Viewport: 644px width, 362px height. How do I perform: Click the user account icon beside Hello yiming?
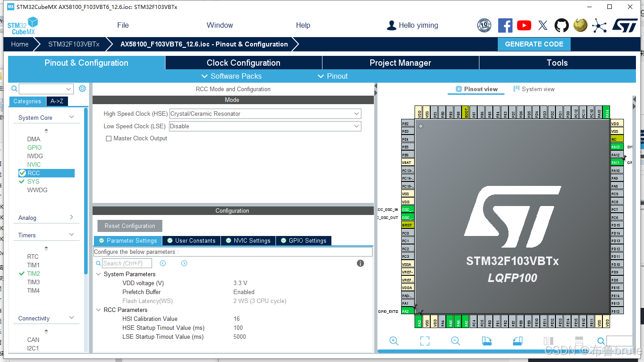(391, 25)
